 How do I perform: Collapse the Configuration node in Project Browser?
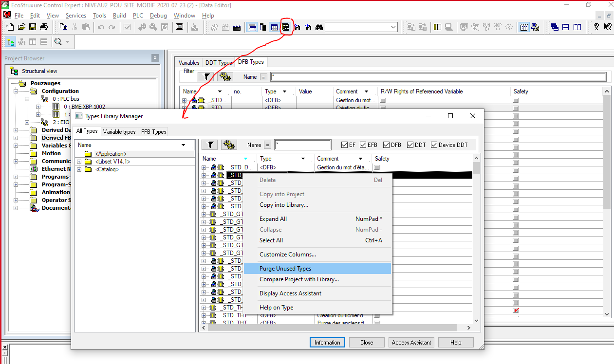16,91
